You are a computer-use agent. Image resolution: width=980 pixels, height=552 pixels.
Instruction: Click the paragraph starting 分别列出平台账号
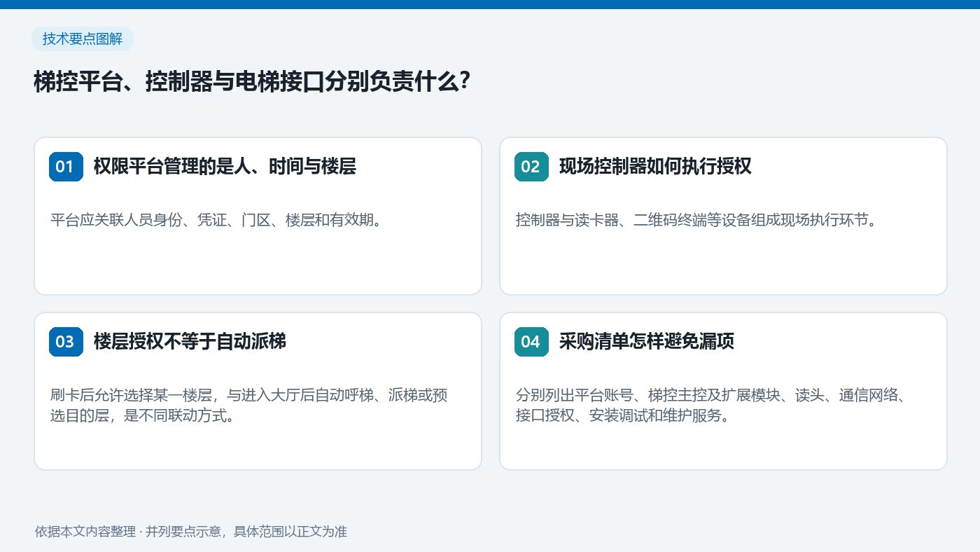(x=712, y=405)
